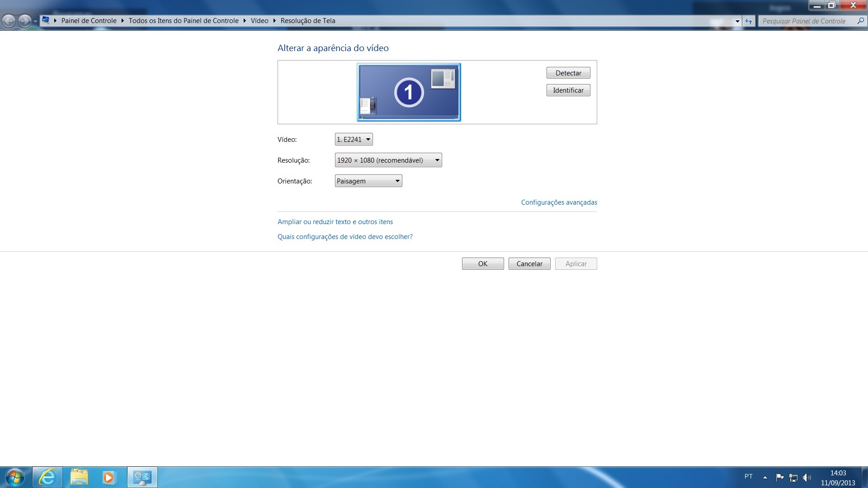Click Painel de Controle breadcrumb

pyautogui.click(x=89, y=21)
